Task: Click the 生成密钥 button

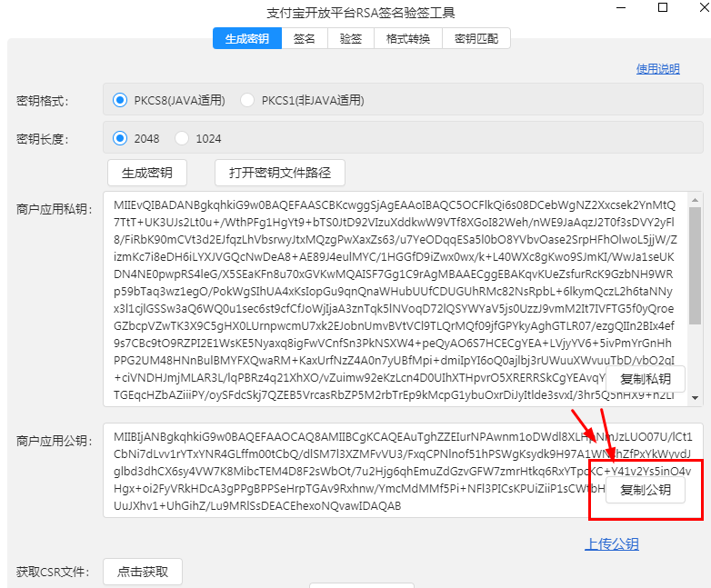Action: (147, 173)
